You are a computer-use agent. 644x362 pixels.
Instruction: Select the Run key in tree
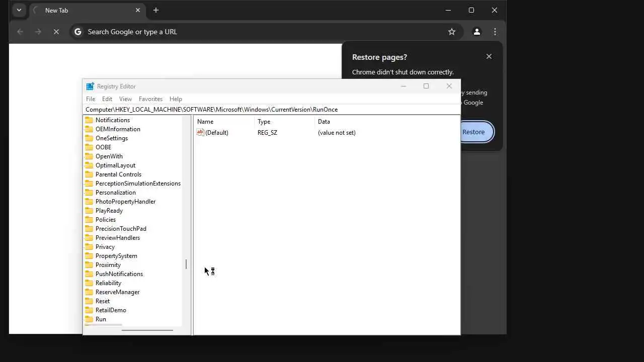[x=101, y=319]
